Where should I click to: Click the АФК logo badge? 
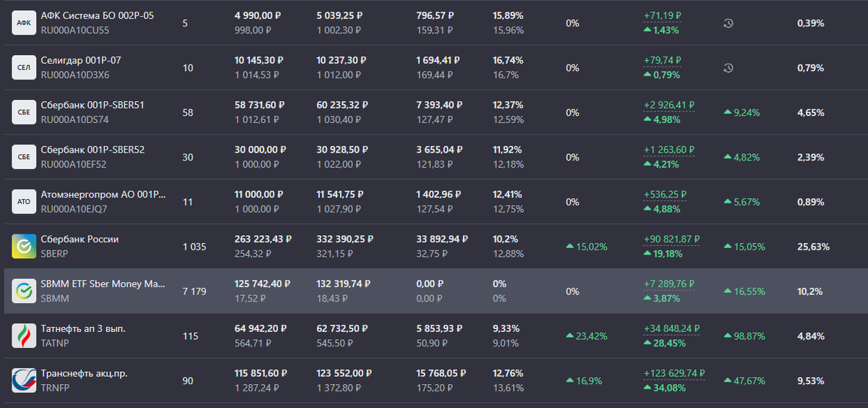click(24, 23)
